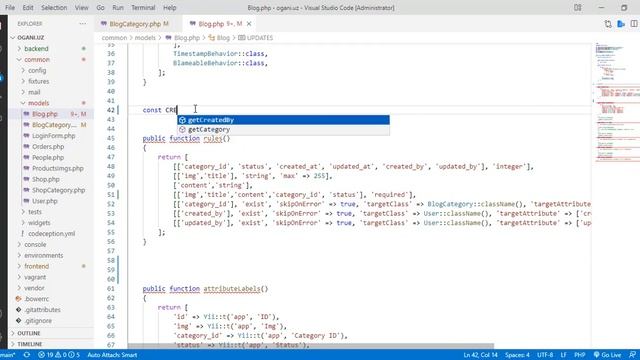Expand the config folder chevron
The height and width of the screenshot is (360, 640).
pyautogui.click(x=23, y=70)
